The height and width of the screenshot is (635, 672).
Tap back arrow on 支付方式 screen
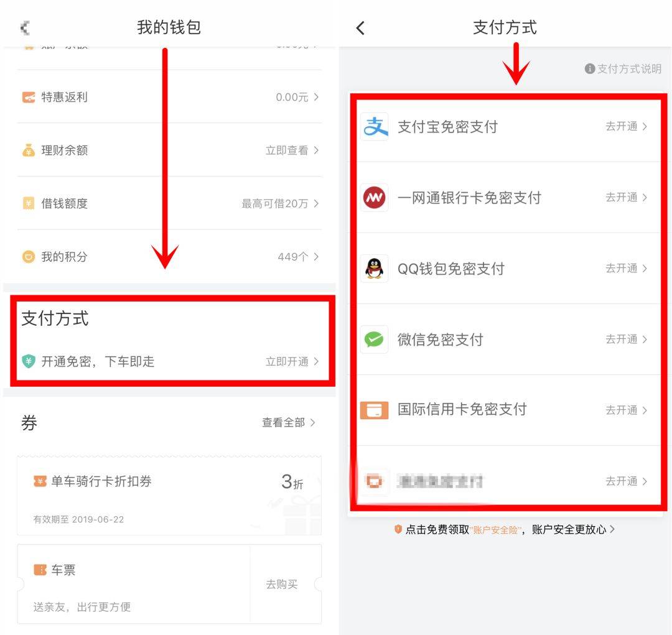pyautogui.click(x=360, y=28)
